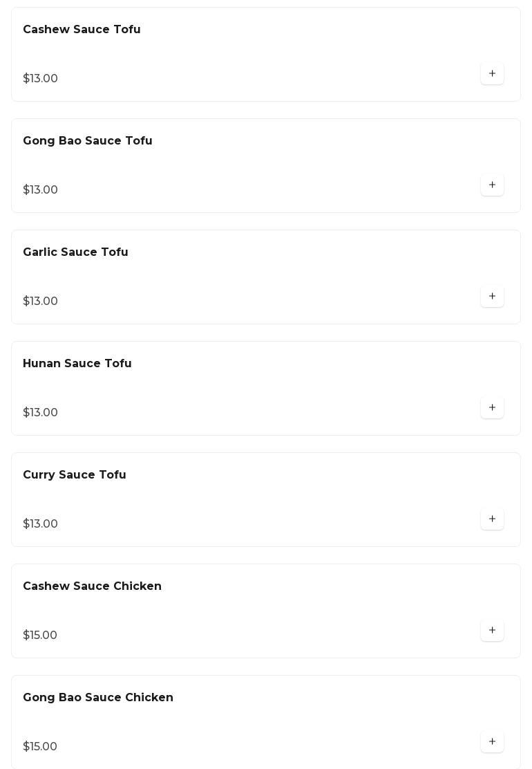Image resolution: width=532 pixels, height=769 pixels.
Task: Add Garlic Sauce Tofu using plus button
Action: 492,297
